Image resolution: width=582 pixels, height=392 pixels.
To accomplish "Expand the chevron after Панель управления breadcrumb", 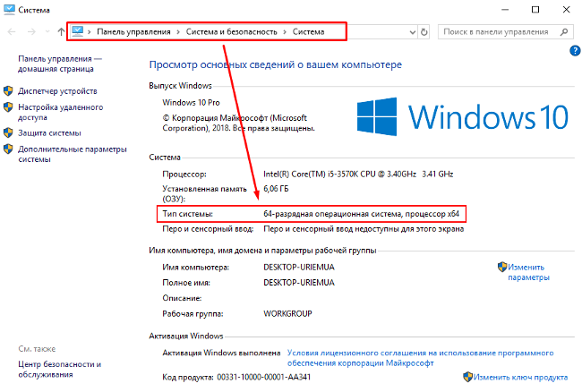I will point(178,31).
